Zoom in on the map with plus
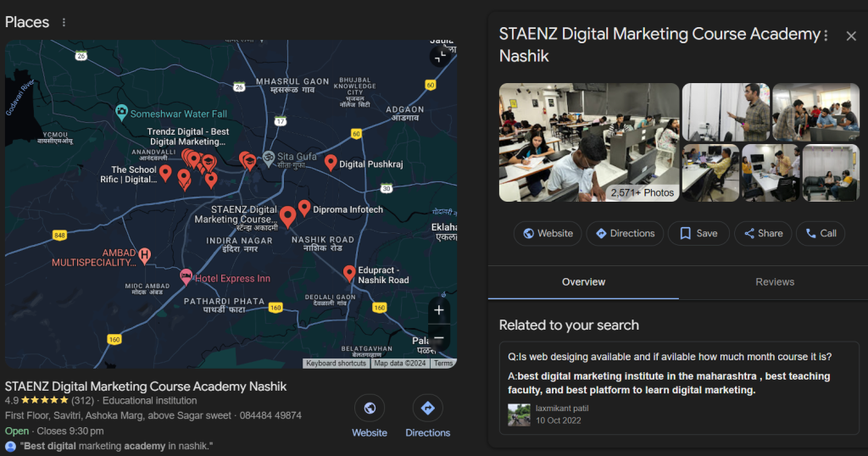The width and height of the screenshot is (868, 456). coord(439,310)
